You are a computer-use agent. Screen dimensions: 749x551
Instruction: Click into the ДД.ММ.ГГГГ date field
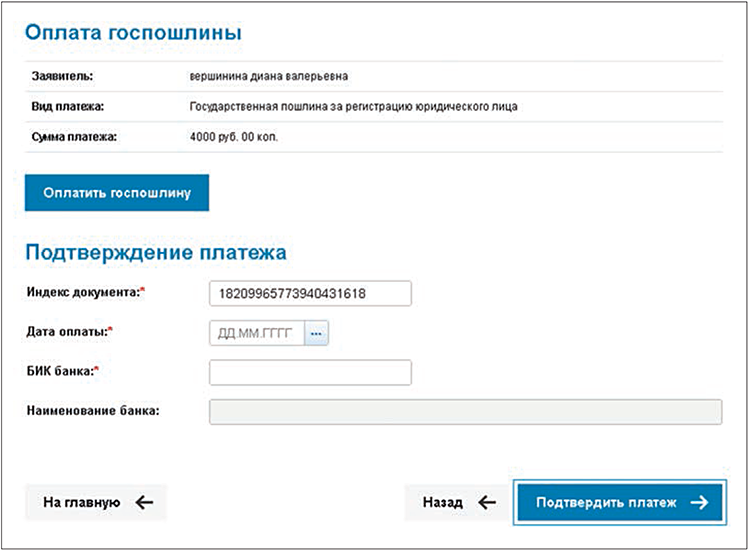pyautogui.click(x=257, y=334)
